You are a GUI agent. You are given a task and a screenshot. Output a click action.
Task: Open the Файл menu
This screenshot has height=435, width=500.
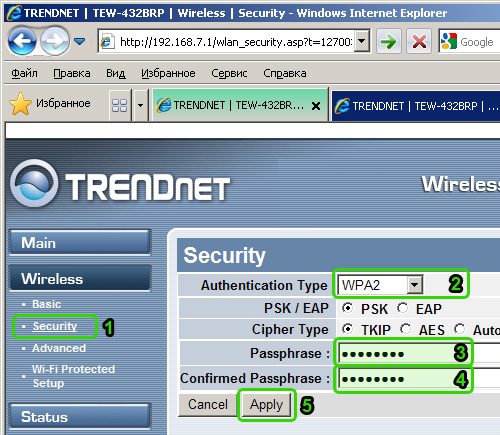(x=24, y=73)
